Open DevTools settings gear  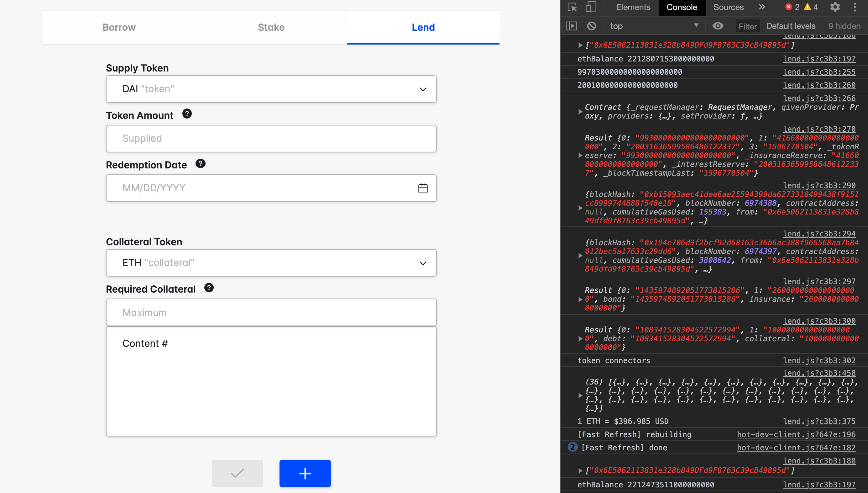(835, 7)
